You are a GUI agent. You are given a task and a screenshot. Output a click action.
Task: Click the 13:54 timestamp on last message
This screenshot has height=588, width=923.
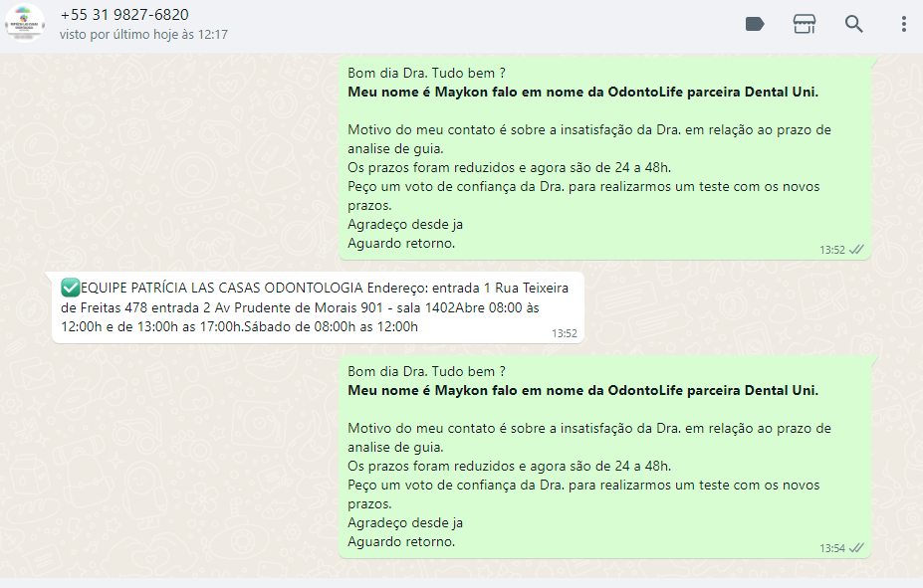831,548
